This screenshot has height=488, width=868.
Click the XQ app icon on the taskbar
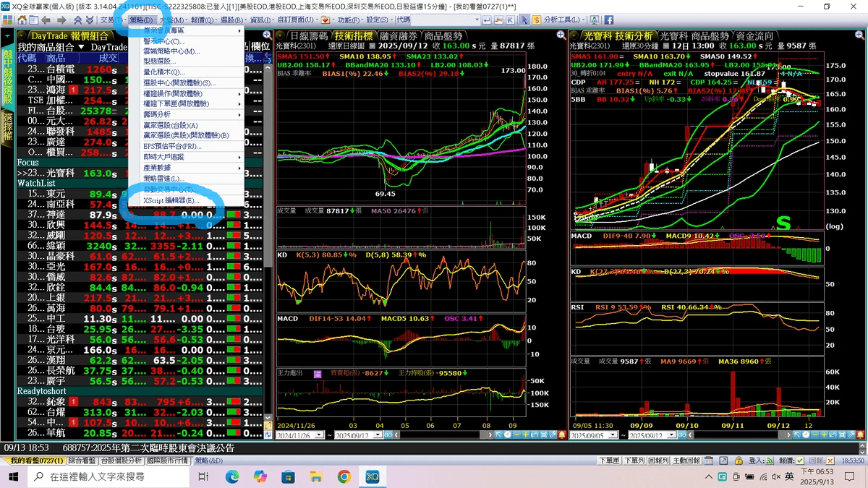tap(372, 476)
